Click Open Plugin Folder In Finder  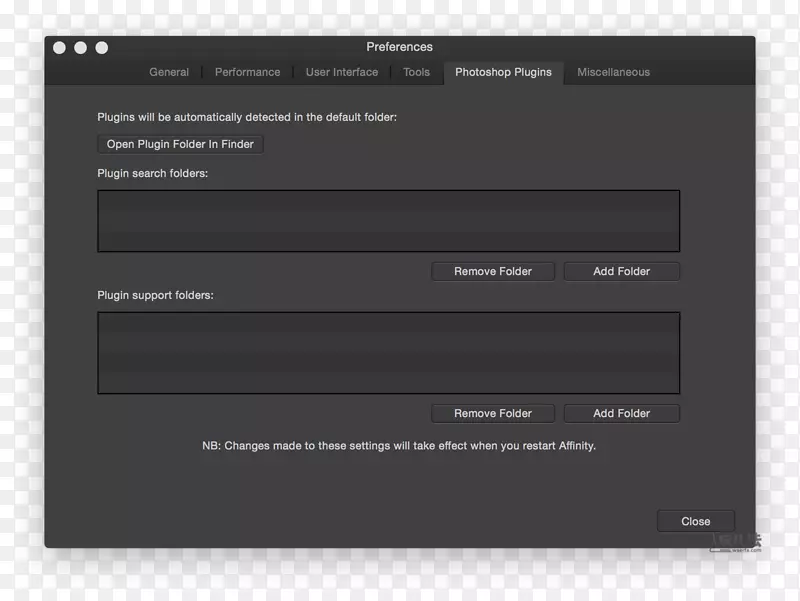[180, 144]
